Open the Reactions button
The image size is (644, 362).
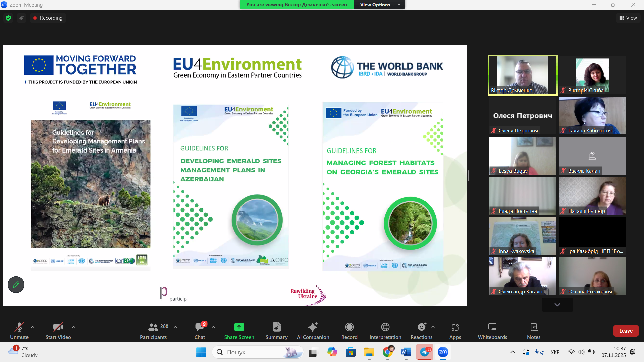pos(421,330)
